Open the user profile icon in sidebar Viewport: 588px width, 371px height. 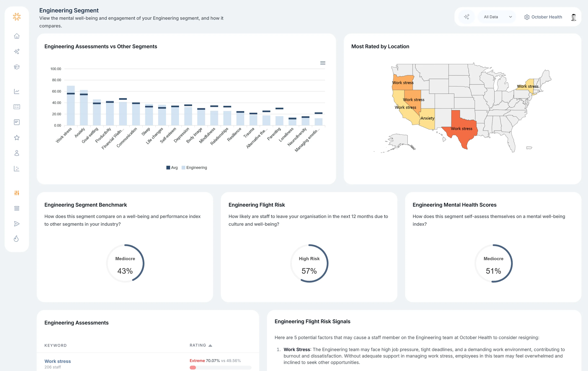click(17, 153)
